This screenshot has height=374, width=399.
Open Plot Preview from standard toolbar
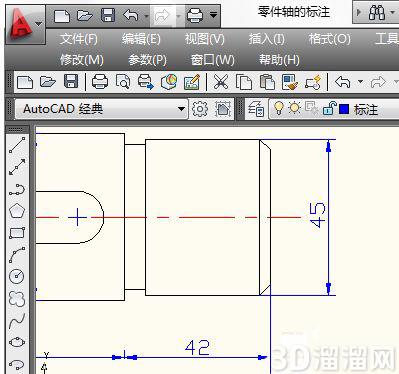pyautogui.click(x=123, y=82)
